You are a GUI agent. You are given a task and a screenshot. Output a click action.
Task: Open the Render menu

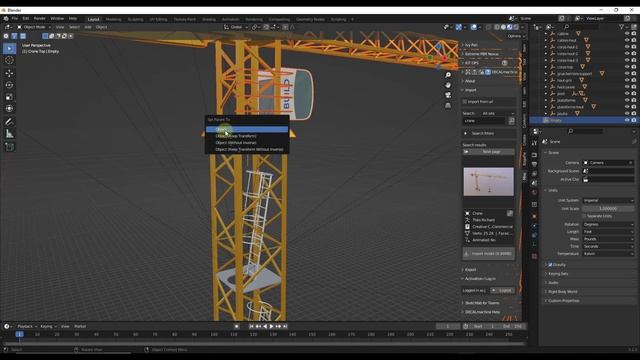(40, 19)
